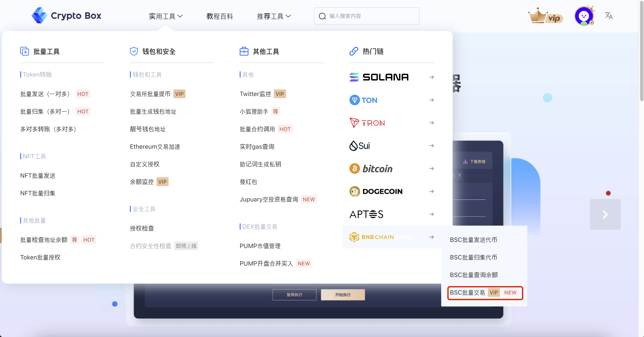Open Jupuary空投资格查询 tool

click(269, 199)
